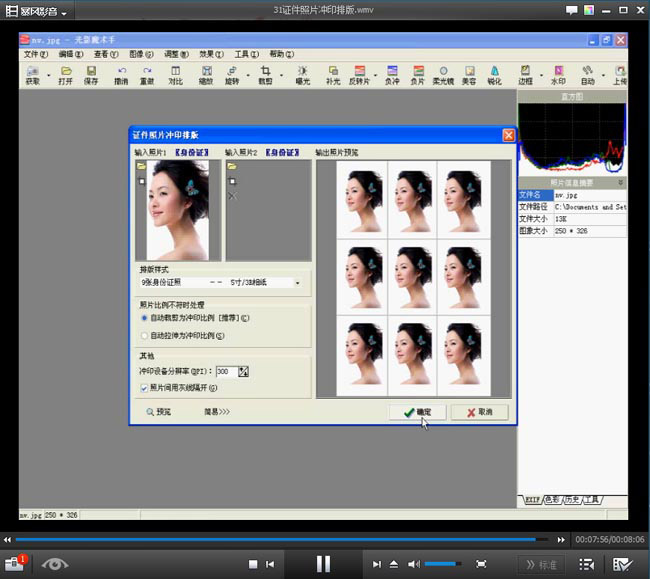650x579 pixels.
Task: Expand dropdown arrow next to 自动
Action: tap(603, 75)
